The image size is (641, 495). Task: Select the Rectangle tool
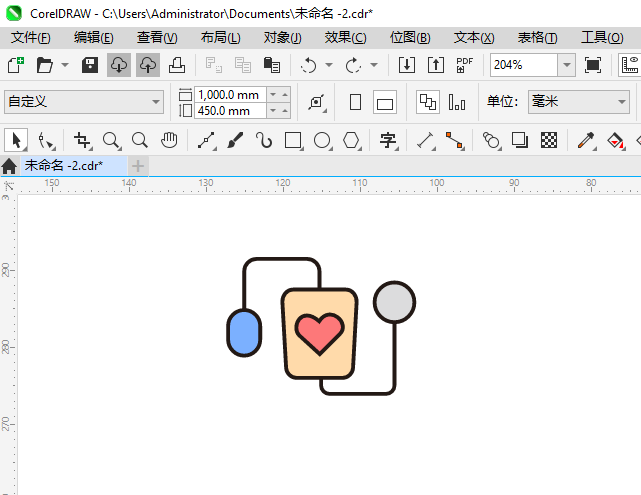pos(294,140)
